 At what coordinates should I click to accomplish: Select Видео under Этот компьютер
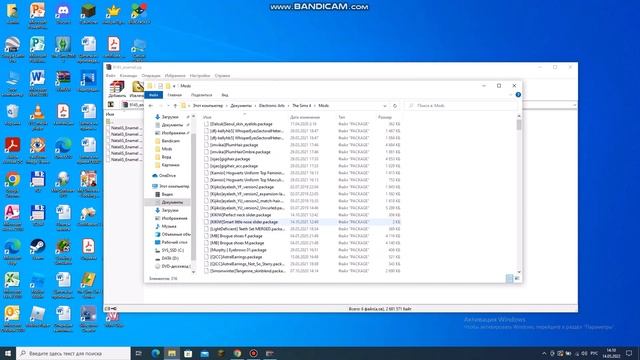[x=167, y=194]
